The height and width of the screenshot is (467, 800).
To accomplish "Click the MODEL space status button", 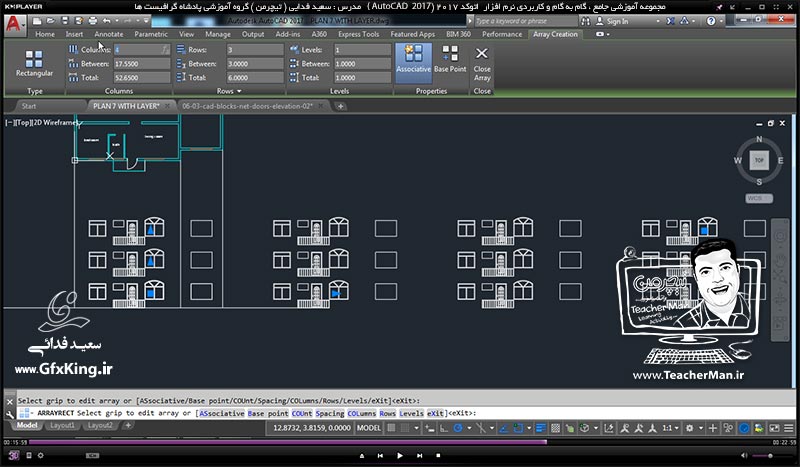I will click(x=369, y=428).
